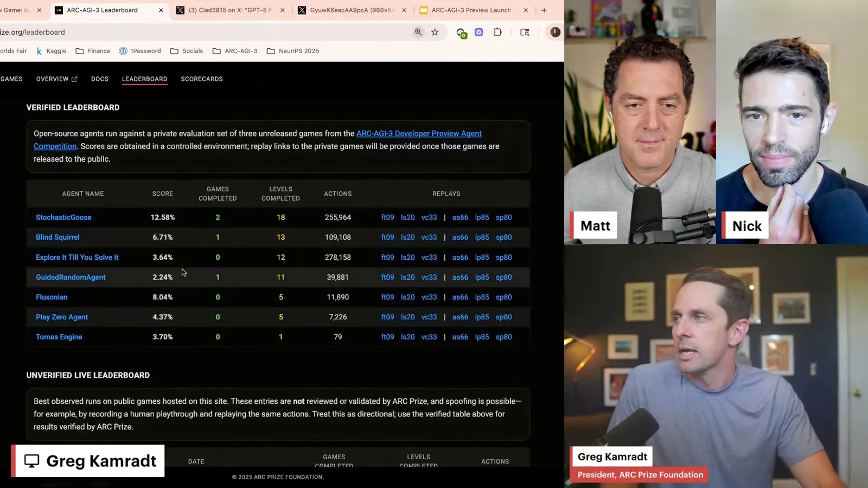Open the Blind Squirrel agent link

pos(58,237)
